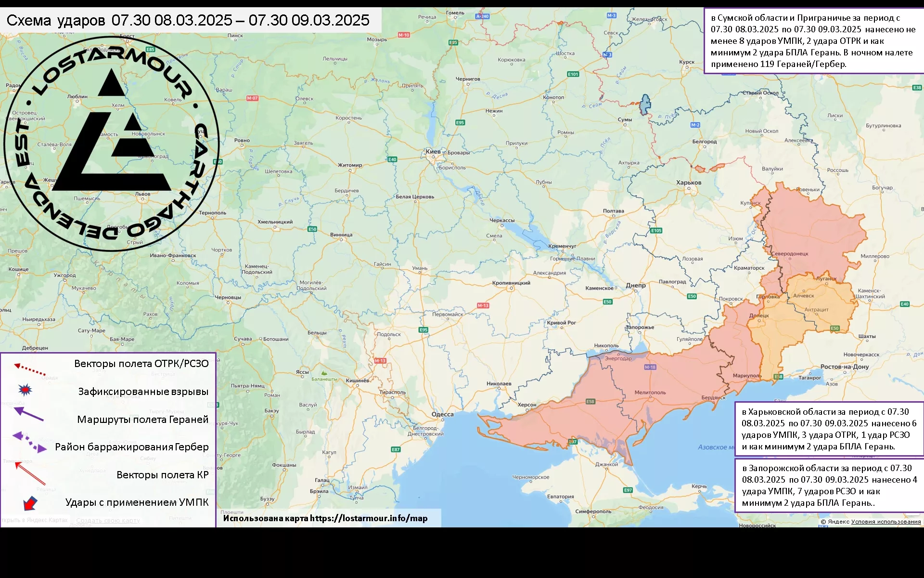Click the Тернополь city label
The height and width of the screenshot is (578, 924).
(x=212, y=212)
